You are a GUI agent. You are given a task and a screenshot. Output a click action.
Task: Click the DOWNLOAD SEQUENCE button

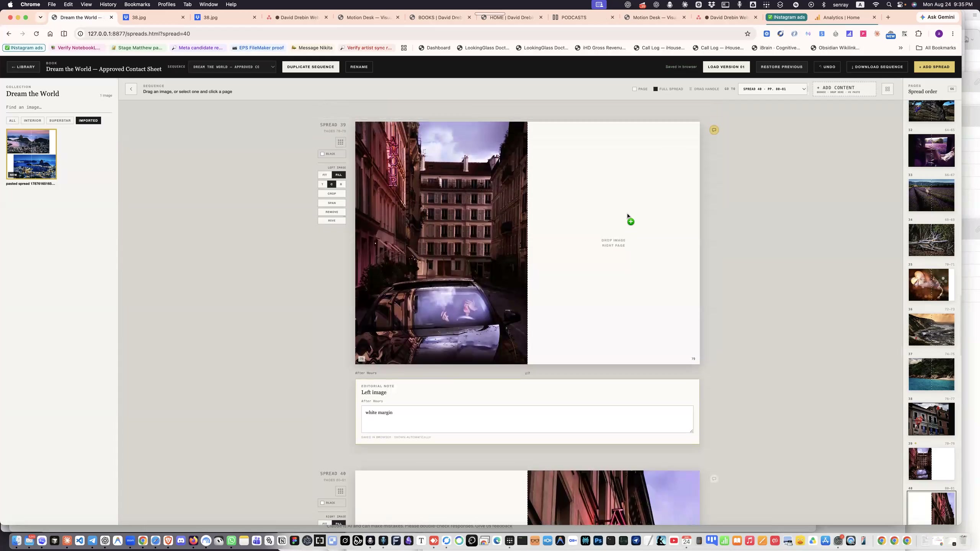click(x=877, y=67)
